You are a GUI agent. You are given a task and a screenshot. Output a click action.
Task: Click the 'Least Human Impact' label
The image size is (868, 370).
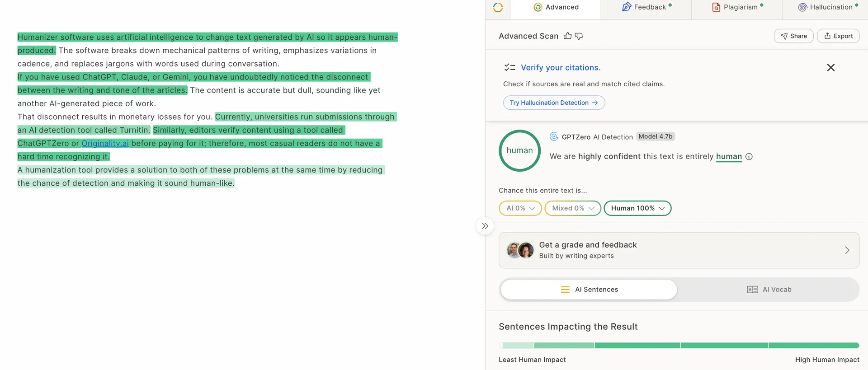532,360
